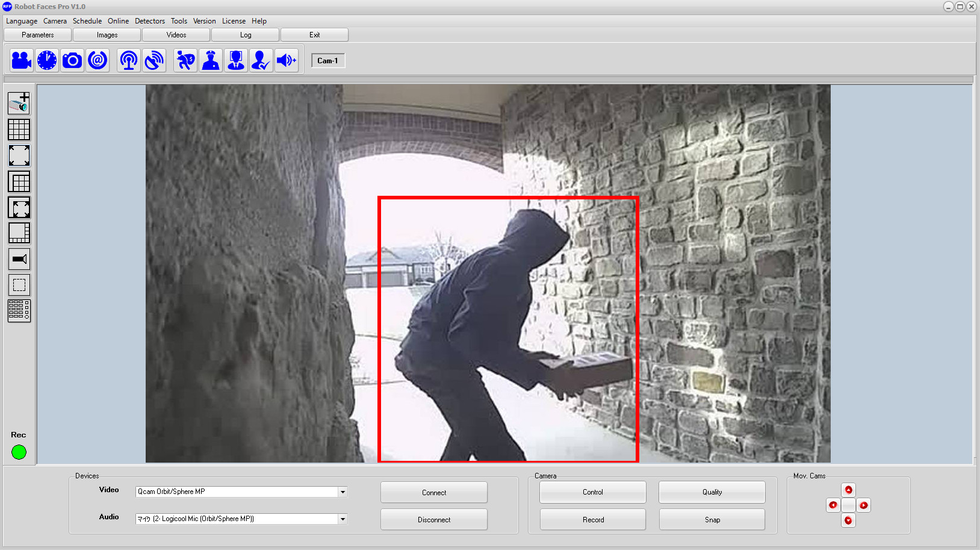
Task: Click the expand arrows full view icon
Action: tap(19, 155)
